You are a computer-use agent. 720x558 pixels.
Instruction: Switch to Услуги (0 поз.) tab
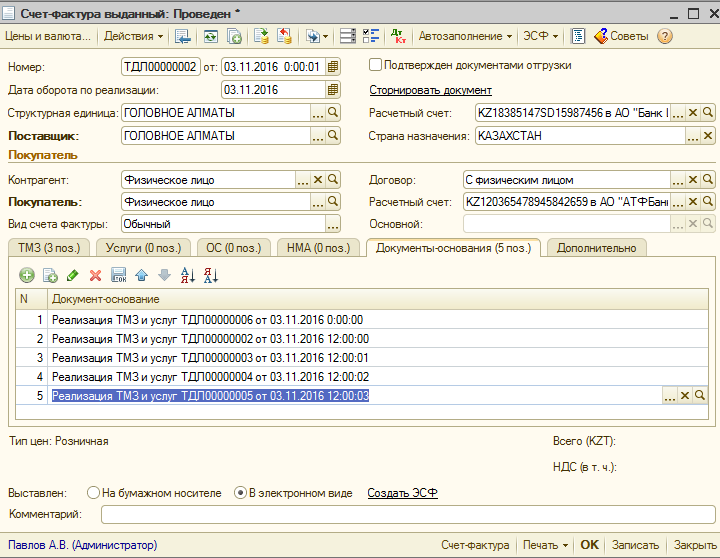coord(143,248)
